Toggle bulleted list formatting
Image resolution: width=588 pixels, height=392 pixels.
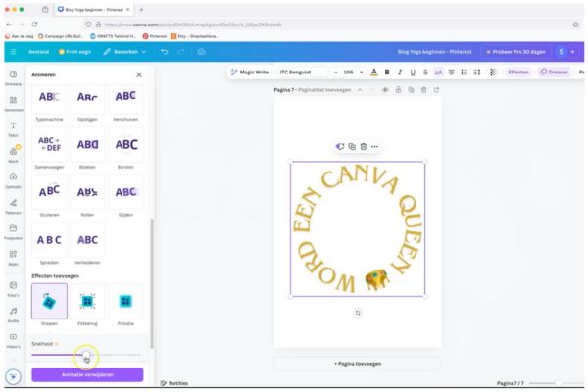click(x=464, y=72)
